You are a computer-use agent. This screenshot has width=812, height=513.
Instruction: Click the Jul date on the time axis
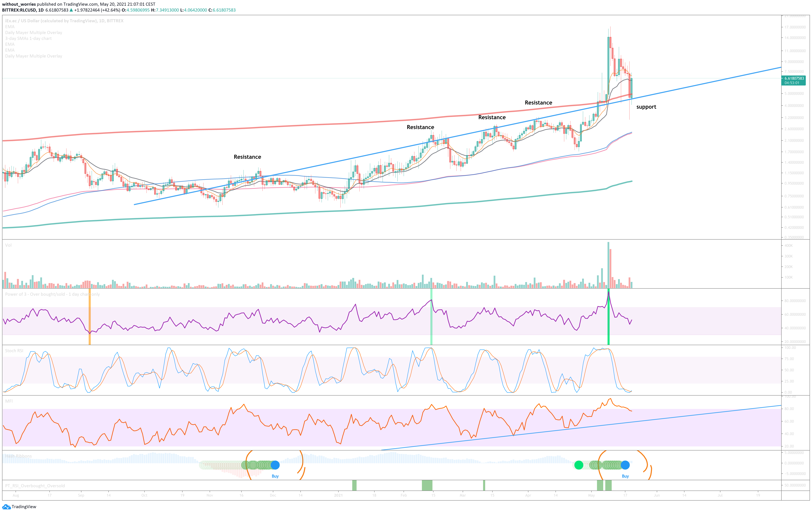pyautogui.click(x=720, y=495)
